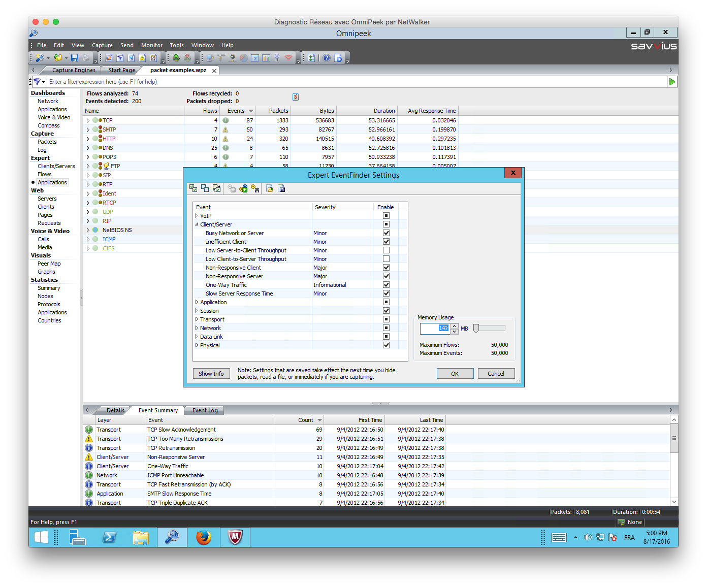Screen dimensions: 707x588
Task: Click the Windows Start button
Action: click(41, 537)
